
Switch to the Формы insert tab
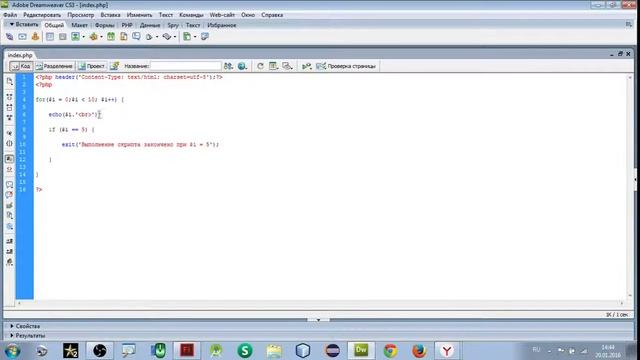click(104, 25)
